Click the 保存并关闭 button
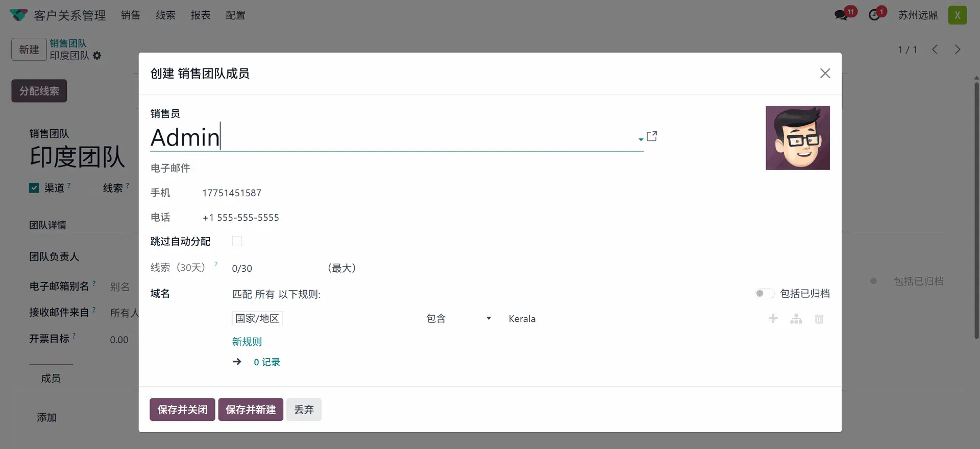 (182, 410)
